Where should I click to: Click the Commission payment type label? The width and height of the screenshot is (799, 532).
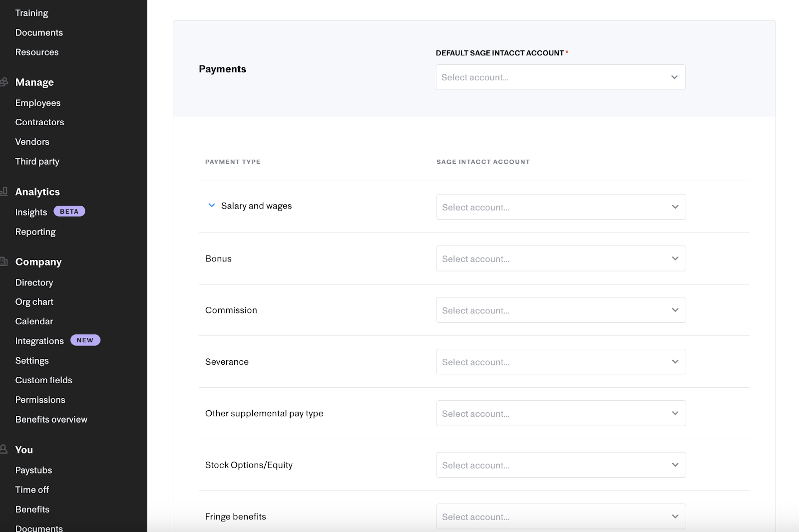231,310
